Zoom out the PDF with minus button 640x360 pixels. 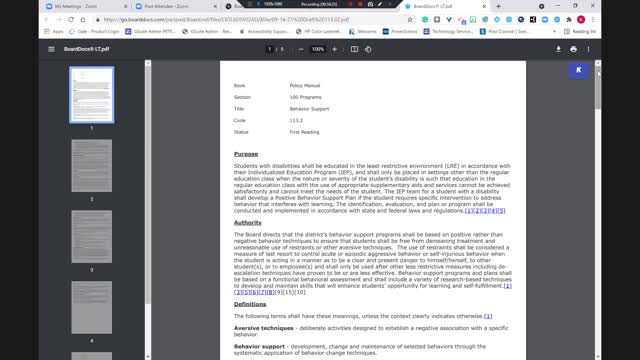301,49
